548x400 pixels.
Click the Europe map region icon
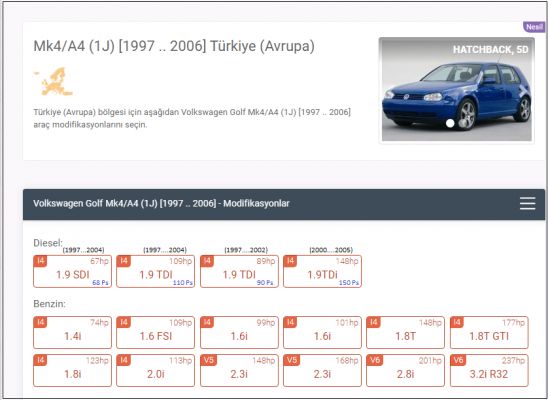[x=53, y=81]
